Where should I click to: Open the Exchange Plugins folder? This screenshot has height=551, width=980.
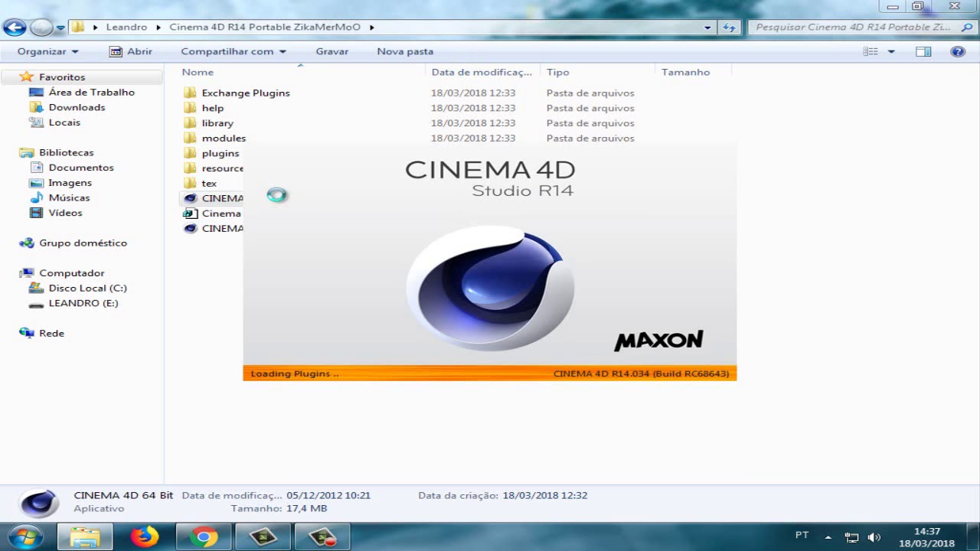[x=246, y=93]
